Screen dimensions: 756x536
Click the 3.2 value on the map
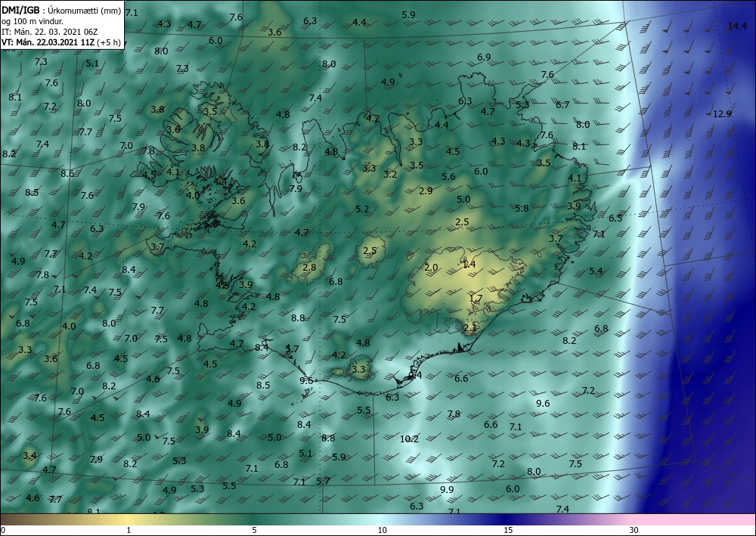[390, 174]
